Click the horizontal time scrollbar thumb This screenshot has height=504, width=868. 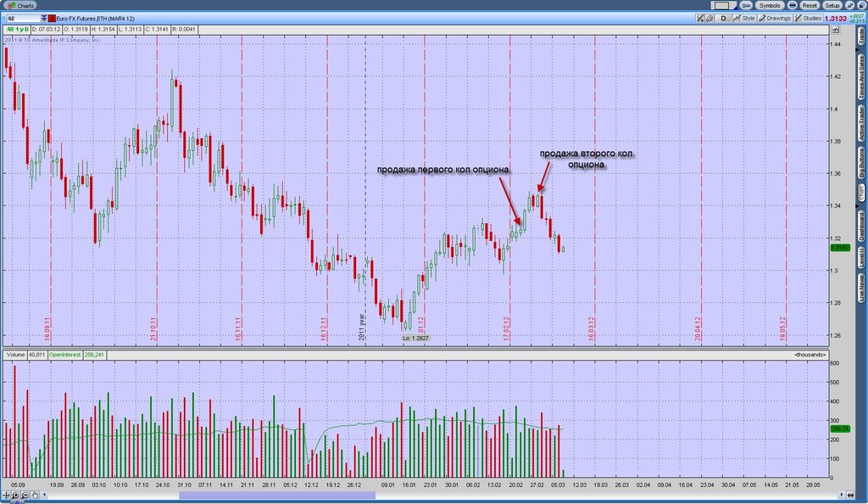point(277,496)
